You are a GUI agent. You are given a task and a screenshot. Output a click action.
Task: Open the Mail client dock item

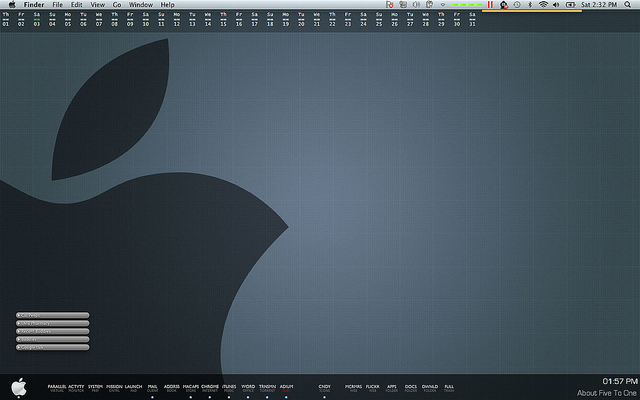tap(152, 388)
